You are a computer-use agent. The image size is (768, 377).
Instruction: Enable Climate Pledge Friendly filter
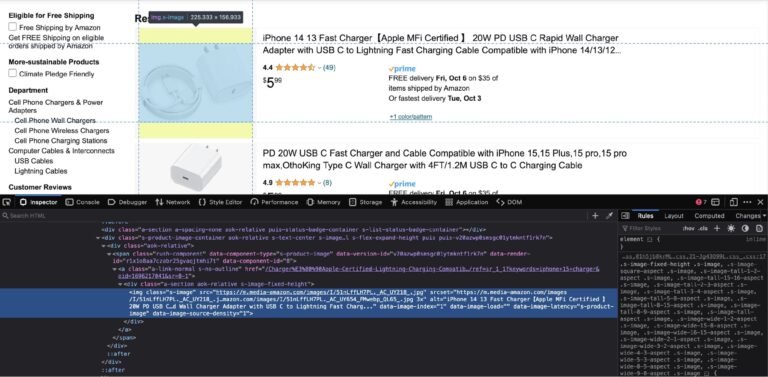(x=13, y=73)
